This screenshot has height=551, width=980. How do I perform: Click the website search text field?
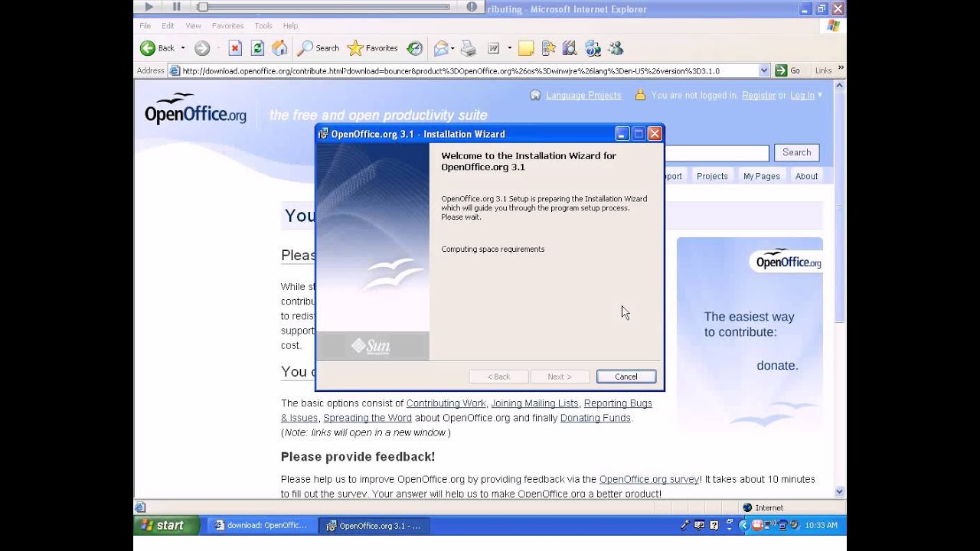[x=717, y=153]
